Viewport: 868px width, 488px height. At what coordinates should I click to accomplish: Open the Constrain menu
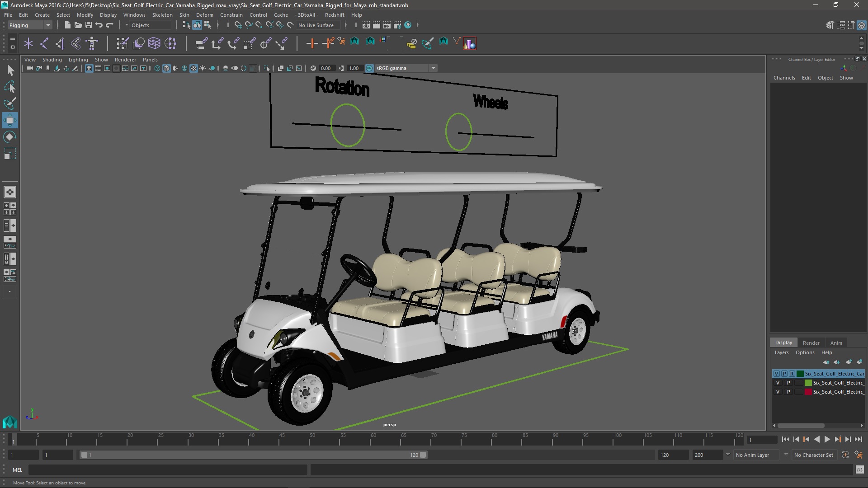(231, 15)
